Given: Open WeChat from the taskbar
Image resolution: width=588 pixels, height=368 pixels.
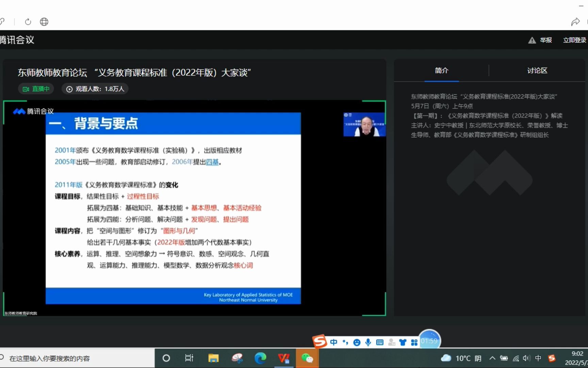Looking at the screenshot, I should [307, 358].
